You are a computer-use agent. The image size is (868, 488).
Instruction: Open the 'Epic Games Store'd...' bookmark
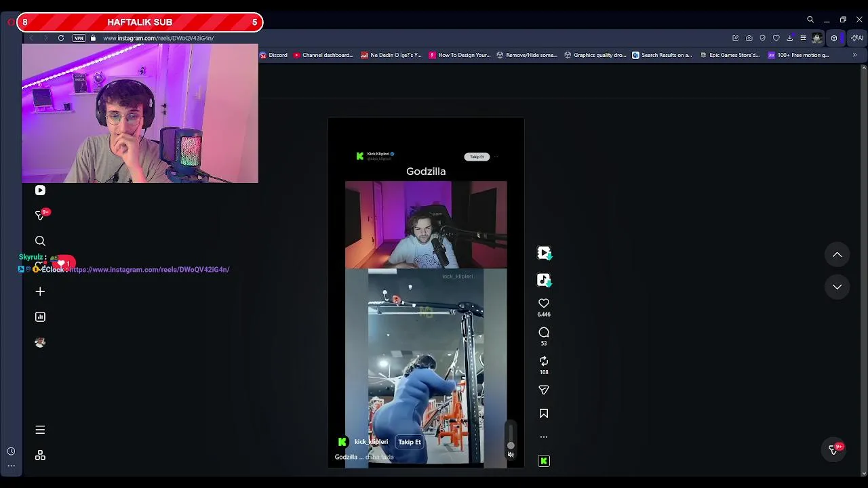730,55
